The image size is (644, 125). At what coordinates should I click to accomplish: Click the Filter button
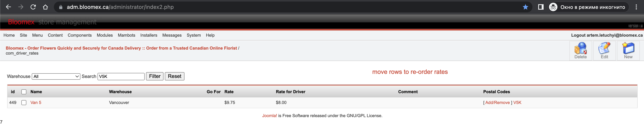coord(155,76)
